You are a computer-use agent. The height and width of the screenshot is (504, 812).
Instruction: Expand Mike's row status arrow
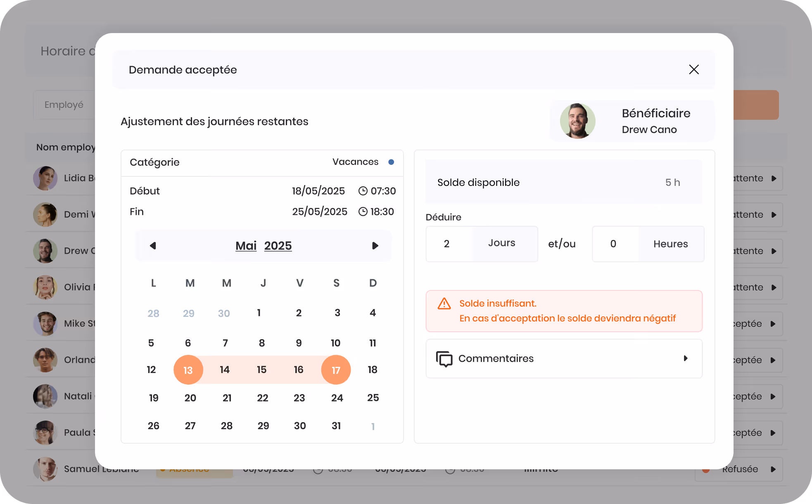click(x=773, y=324)
